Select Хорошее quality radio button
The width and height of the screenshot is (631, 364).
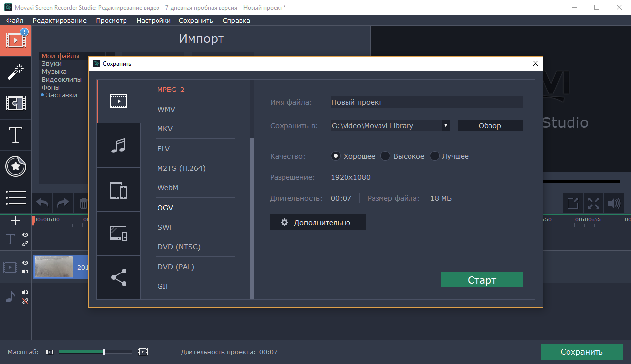(x=336, y=156)
